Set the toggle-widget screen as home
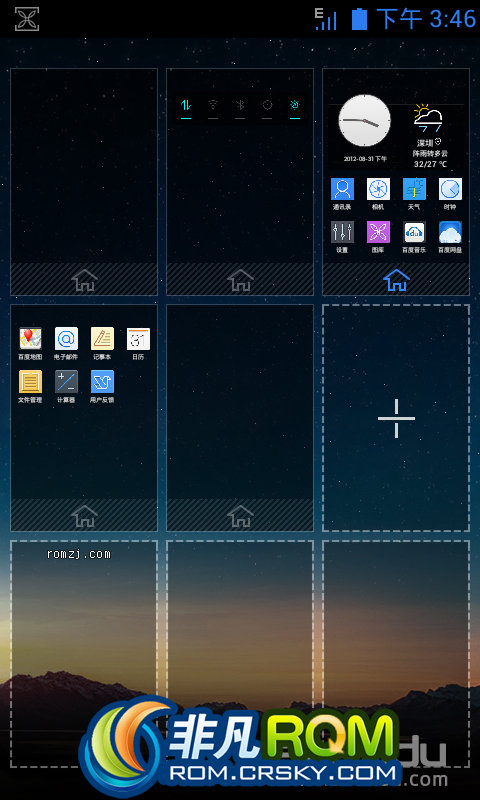The width and height of the screenshot is (480, 800). (240, 280)
